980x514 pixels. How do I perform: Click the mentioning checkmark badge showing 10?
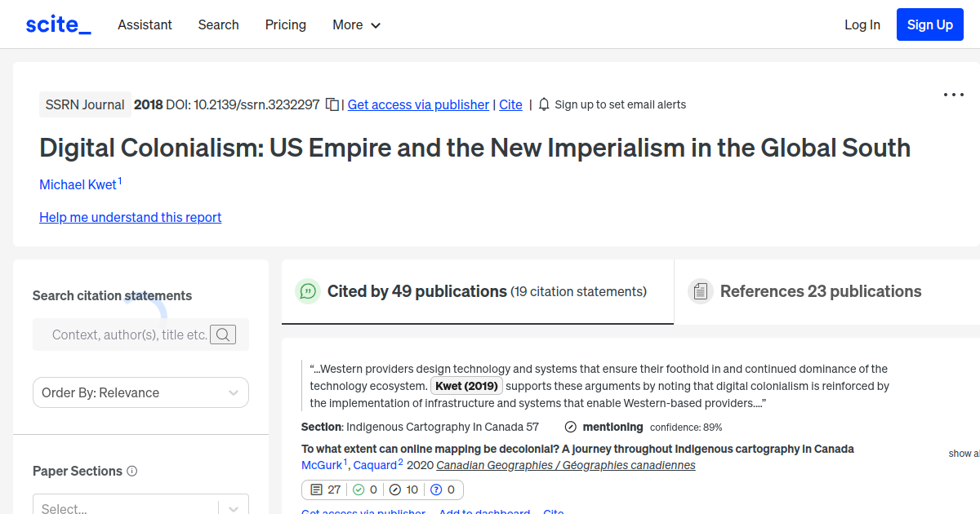[x=403, y=490]
